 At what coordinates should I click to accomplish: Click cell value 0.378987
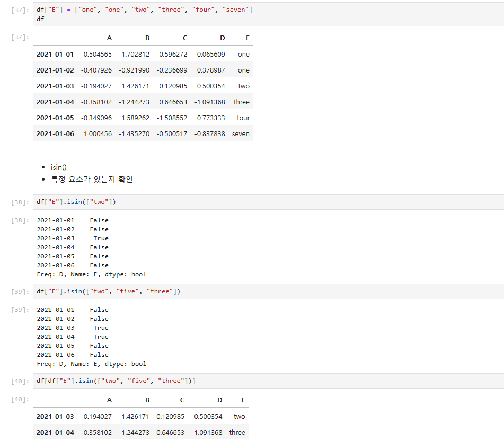coord(211,70)
